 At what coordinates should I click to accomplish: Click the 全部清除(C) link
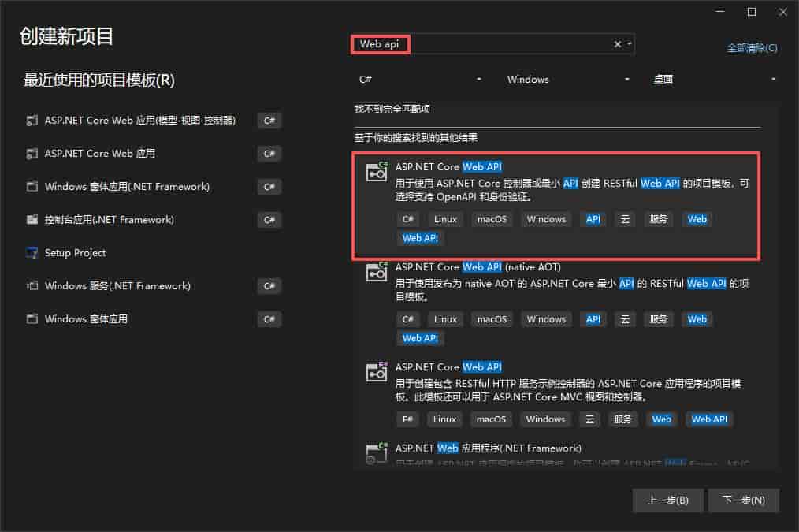coord(753,48)
